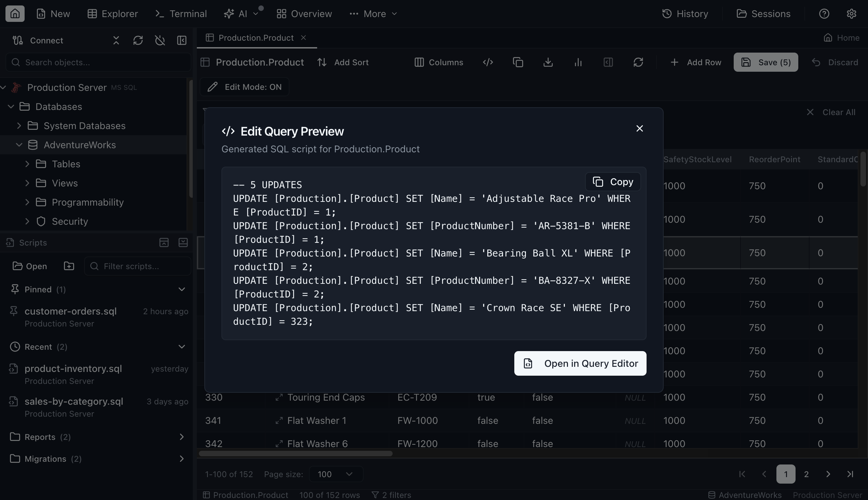Save the 5 pending changes

click(766, 62)
